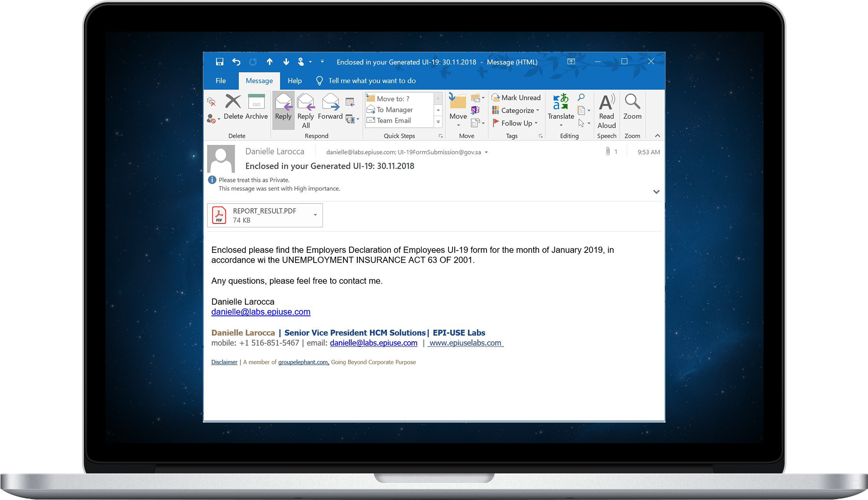The height and width of the screenshot is (500, 868).
Task: Toggle the ribbon collapse chevron
Action: pos(657,135)
